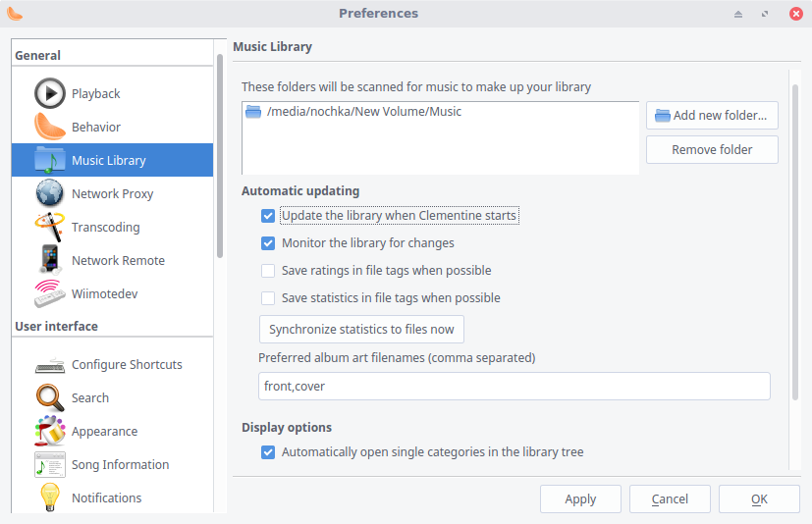Open Search via magnifier icon

coord(50,397)
